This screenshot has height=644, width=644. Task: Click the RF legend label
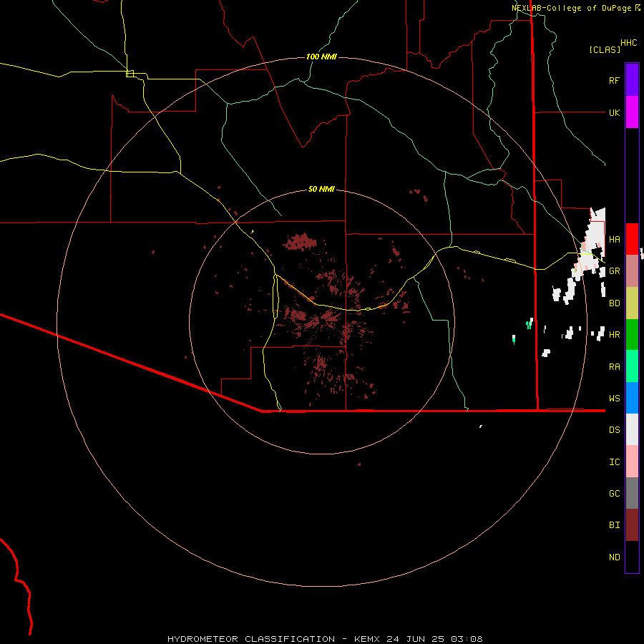pyautogui.click(x=614, y=80)
